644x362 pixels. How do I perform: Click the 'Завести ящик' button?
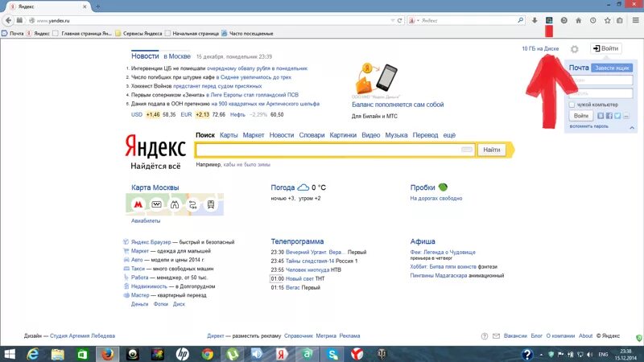click(612, 68)
